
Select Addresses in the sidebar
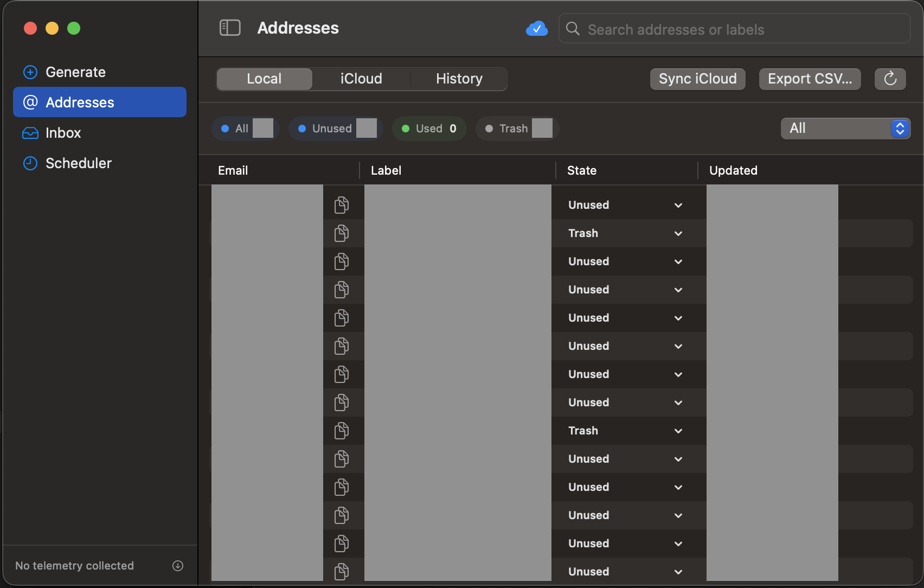(x=100, y=102)
